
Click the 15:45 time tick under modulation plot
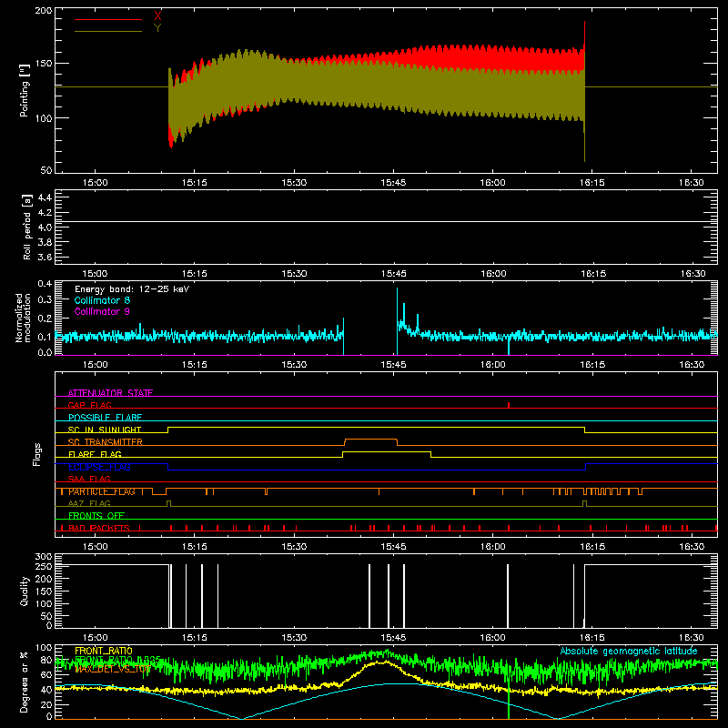pyautogui.click(x=393, y=365)
